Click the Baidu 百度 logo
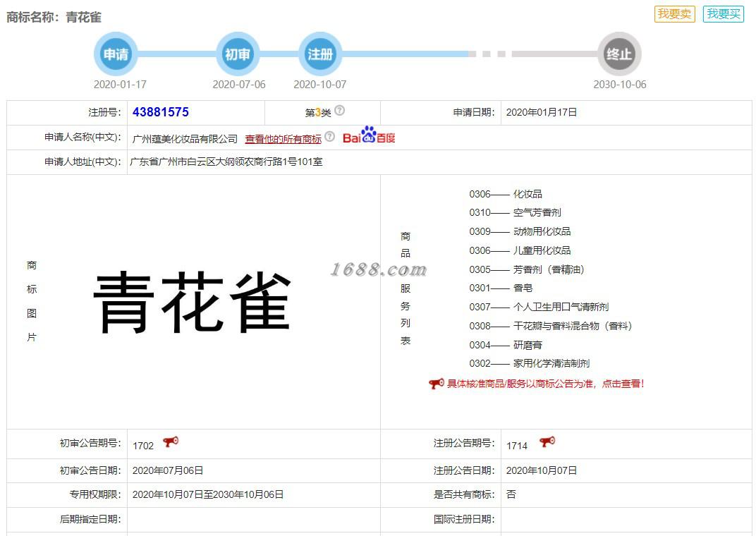756x536 pixels. click(369, 135)
